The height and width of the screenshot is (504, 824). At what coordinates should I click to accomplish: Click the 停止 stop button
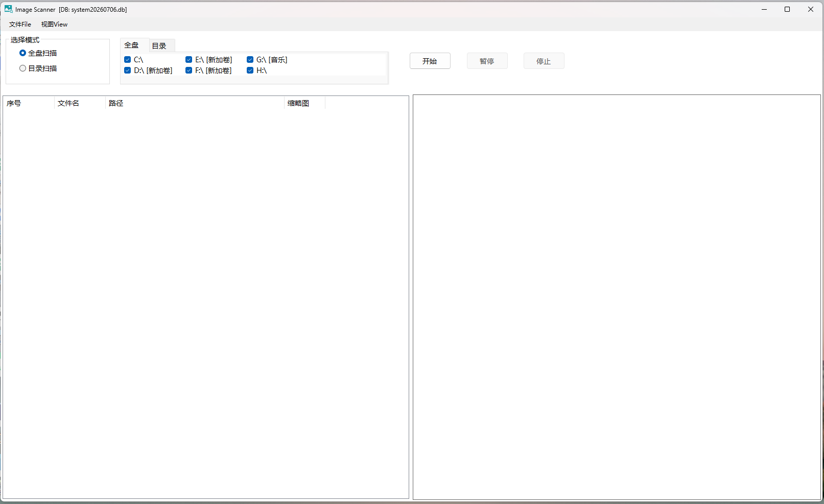544,61
